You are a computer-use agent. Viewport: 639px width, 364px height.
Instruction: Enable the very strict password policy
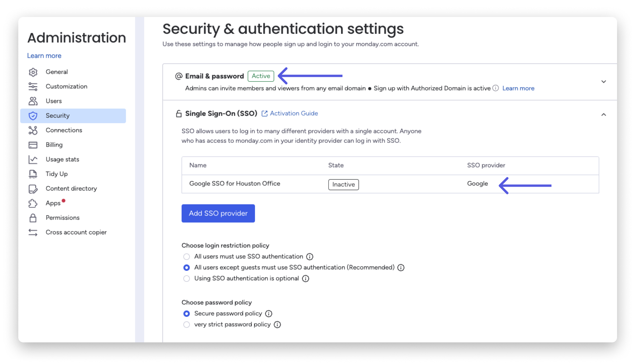[186, 325]
